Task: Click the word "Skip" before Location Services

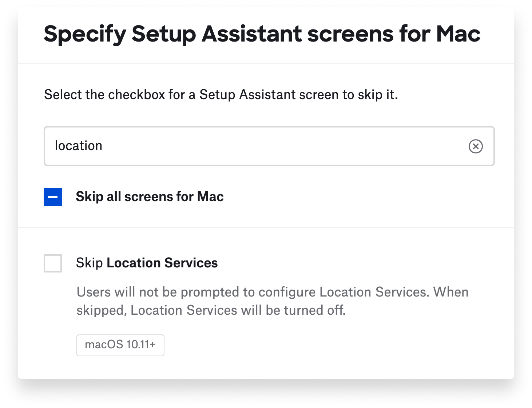Action: (x=89, y=263)
